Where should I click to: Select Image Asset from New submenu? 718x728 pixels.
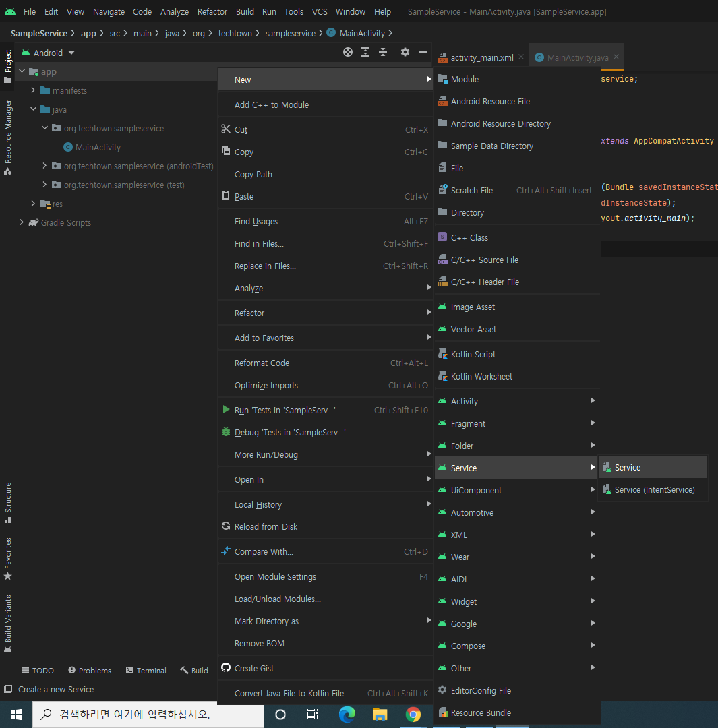[517, 307]
